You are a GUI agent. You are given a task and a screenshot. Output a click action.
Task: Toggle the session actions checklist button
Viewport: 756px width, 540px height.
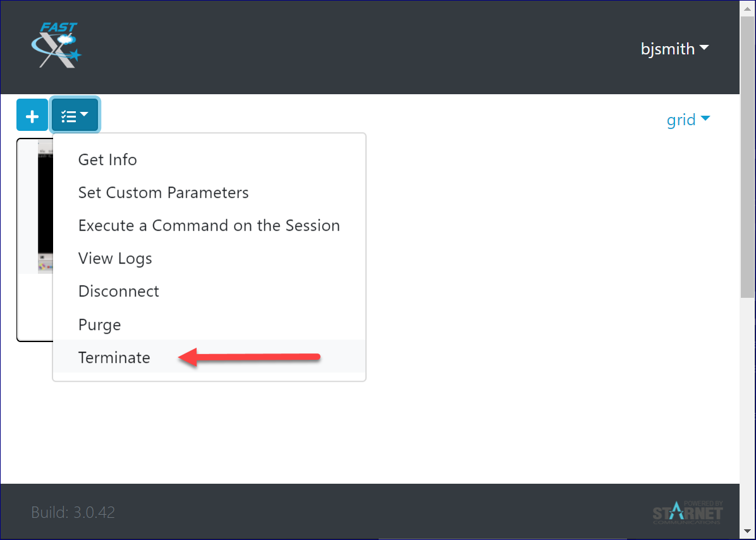click(x=75, y=116)
